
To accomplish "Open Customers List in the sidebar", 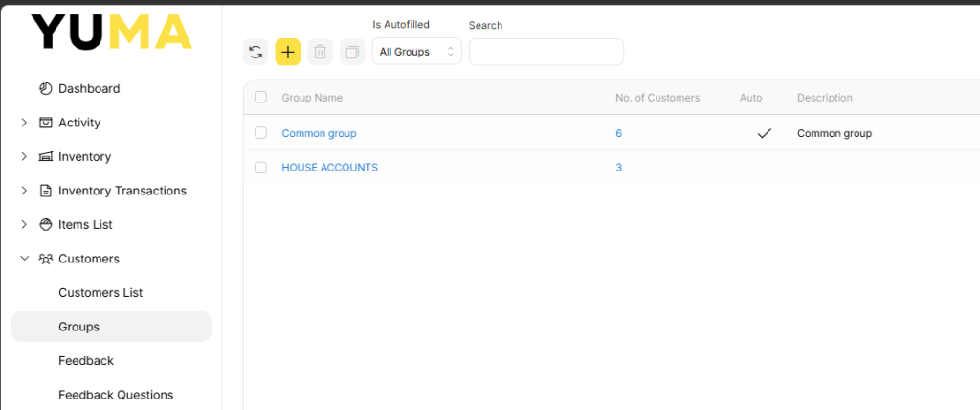I will click(100, 292).
